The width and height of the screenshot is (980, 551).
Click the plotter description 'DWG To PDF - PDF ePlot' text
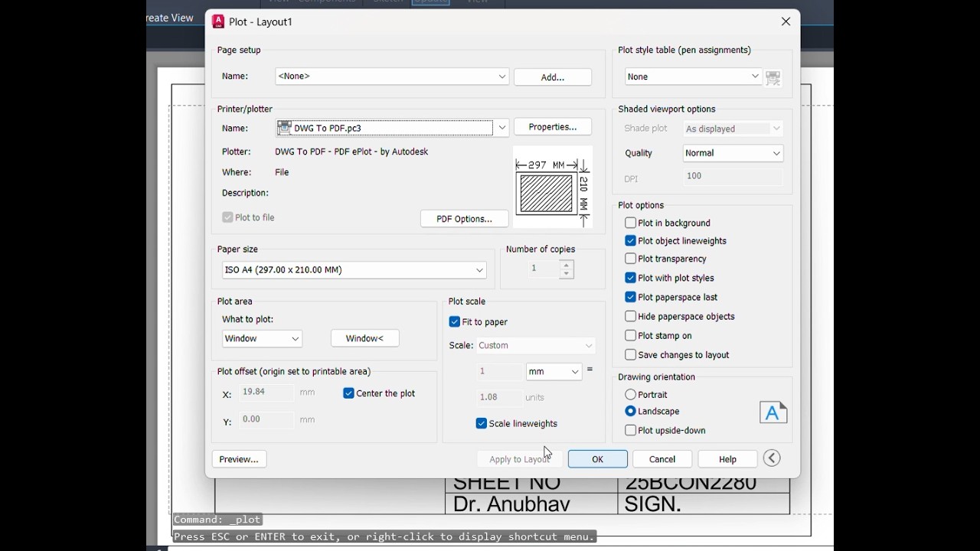351,152
